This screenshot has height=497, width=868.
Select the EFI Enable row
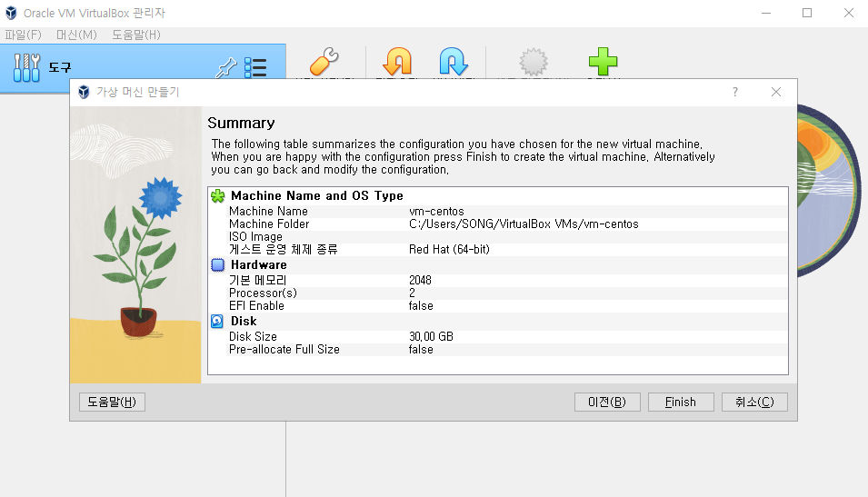pos(498,306)
